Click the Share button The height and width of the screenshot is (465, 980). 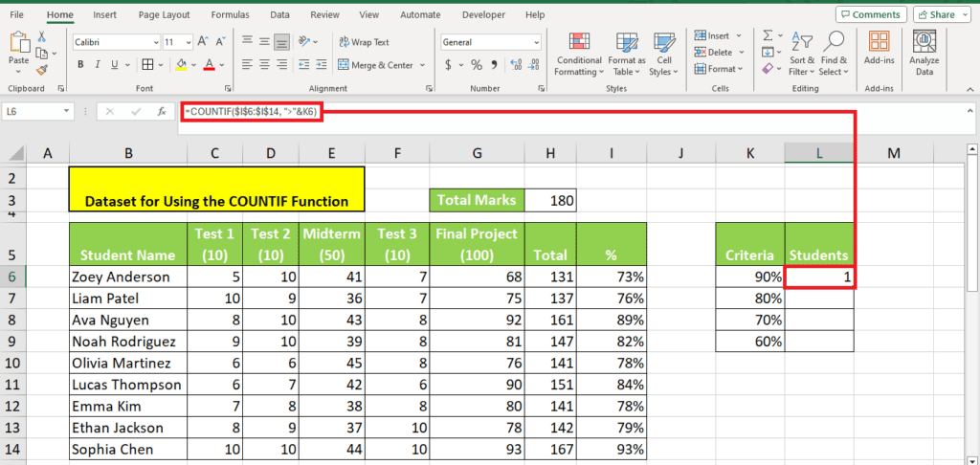tap(942, 15)
